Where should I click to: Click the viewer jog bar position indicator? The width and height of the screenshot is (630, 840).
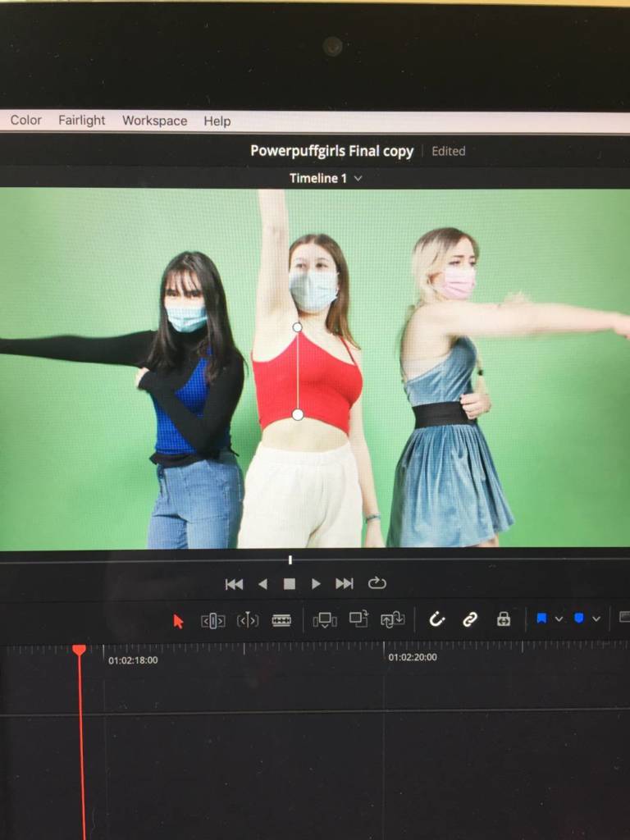click(290, 559)
